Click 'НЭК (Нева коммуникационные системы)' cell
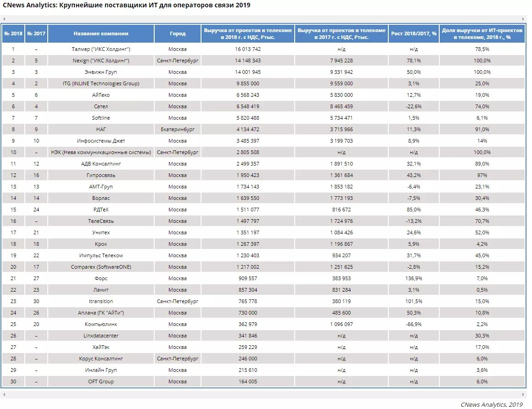532x409 pixels. pos(101,153)
